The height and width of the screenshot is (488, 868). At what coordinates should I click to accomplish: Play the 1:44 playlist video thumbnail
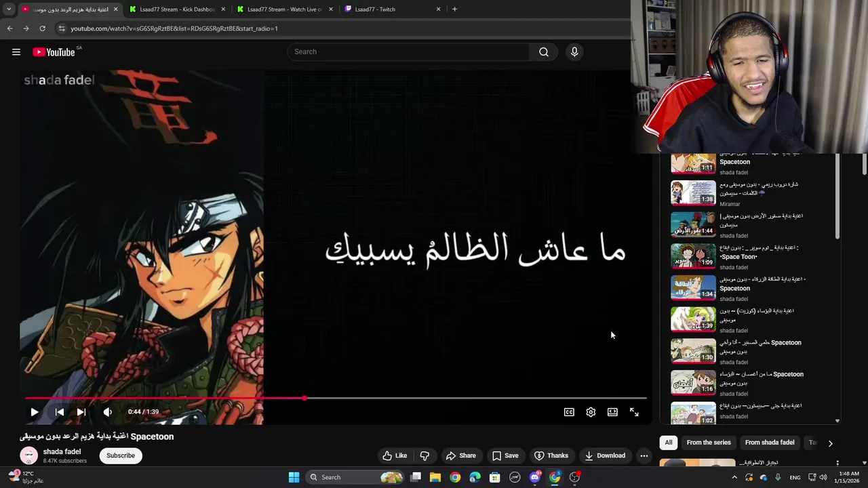point(693,224)
